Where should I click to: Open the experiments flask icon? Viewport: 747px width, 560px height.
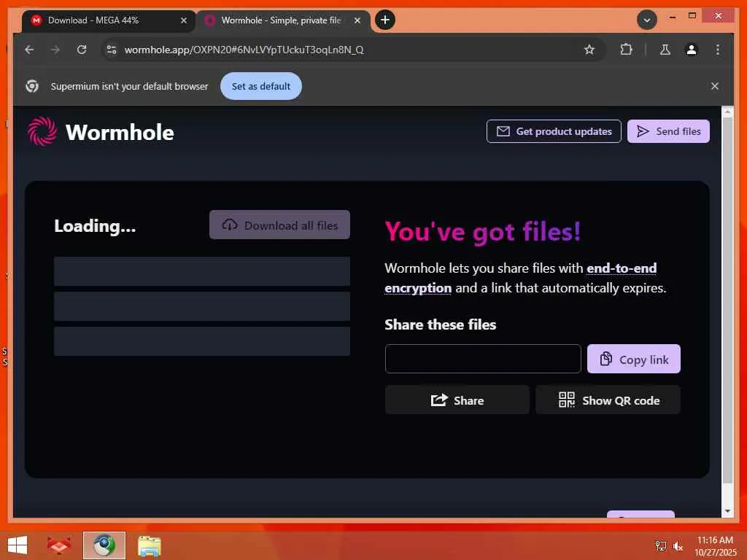tap(665, 50)
